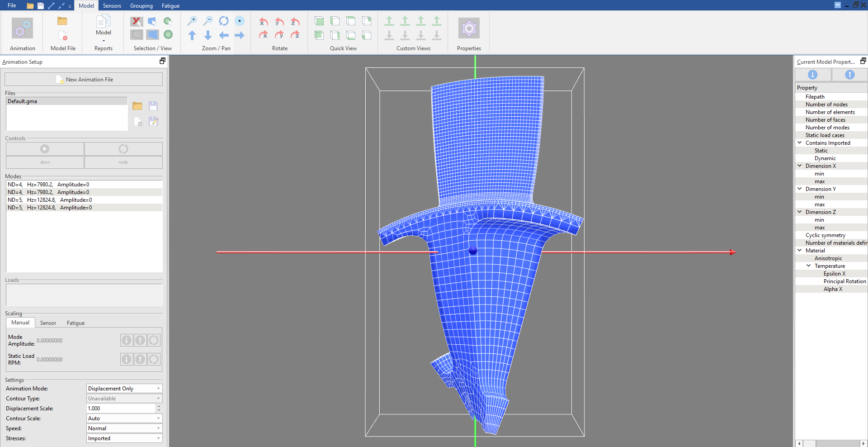Click save-as floppy with pencil icon
Screen dimensions: 868x447
[153, 121]
